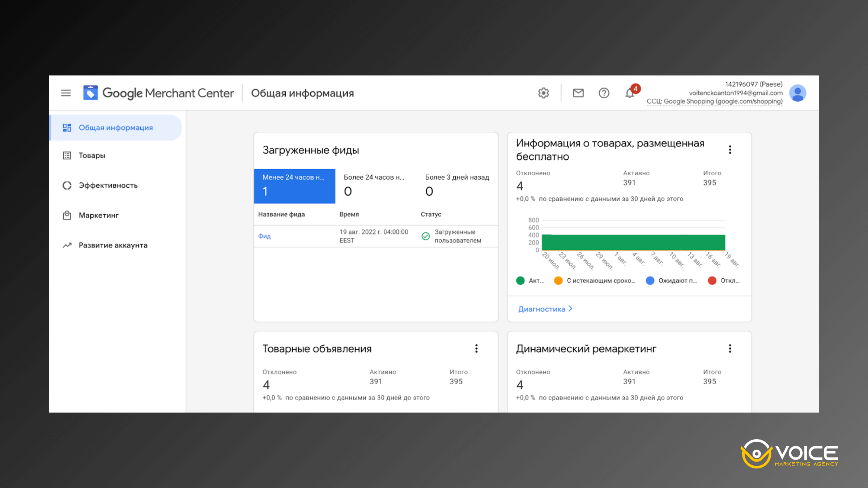The width and height of the screenshot is (868, 488).
Task: Open the Диагностика link
Action: [541, 309]
